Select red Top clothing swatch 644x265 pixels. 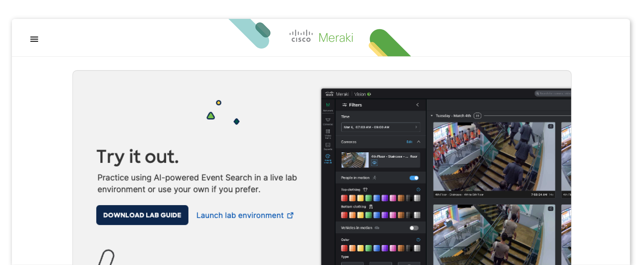click(344, 198)
